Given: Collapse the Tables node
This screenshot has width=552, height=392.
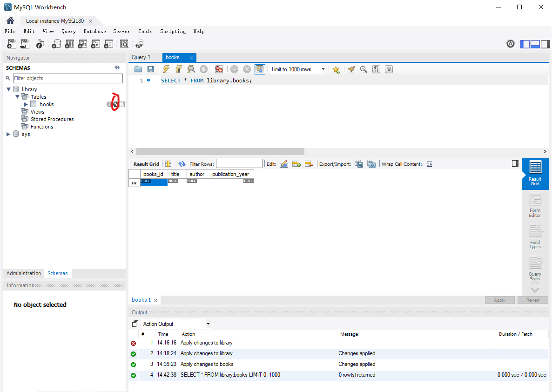Looking at the screenshot, I should click(17, 96).
